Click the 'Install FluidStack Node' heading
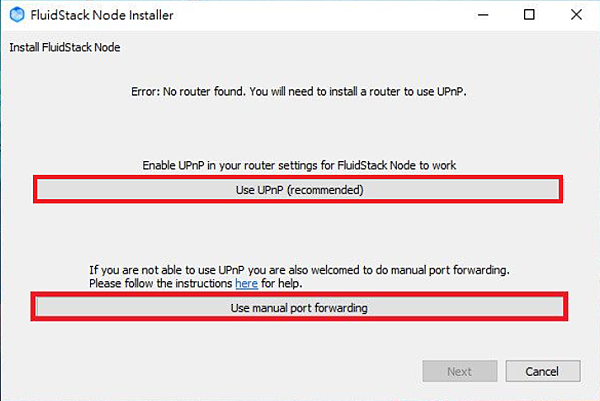The image size is (600, 401). point(65,47)
